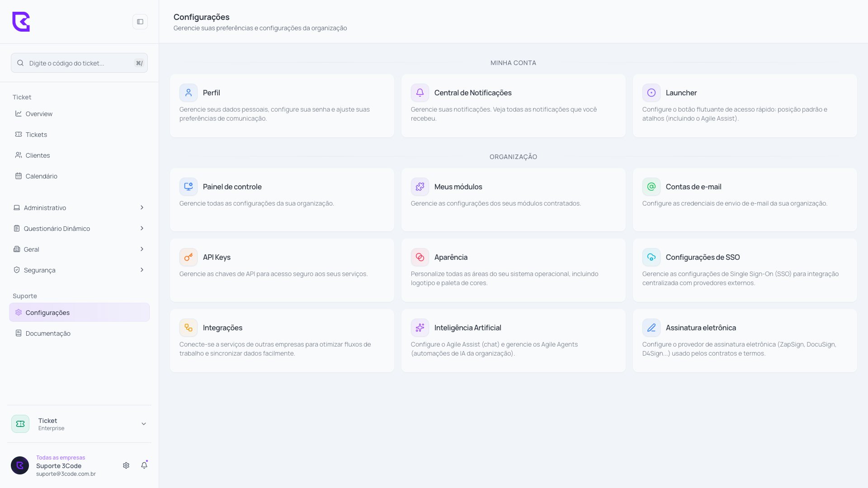Click the search magnifier icon
The height and width of the screenshot is (488, 868).
(x=20, y=63)
